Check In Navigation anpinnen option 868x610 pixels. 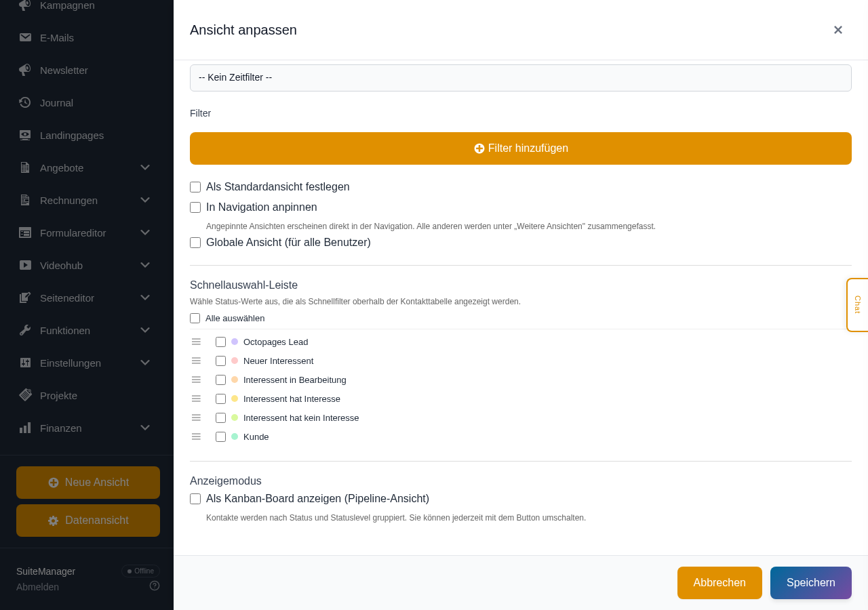195,207
